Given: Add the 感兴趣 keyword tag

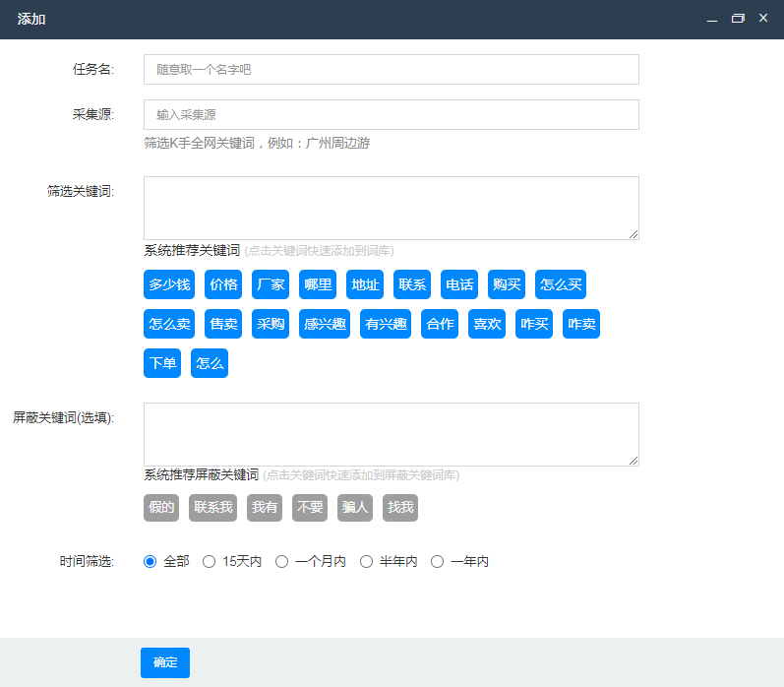Looking at the screenshot, I should (325, 324).
